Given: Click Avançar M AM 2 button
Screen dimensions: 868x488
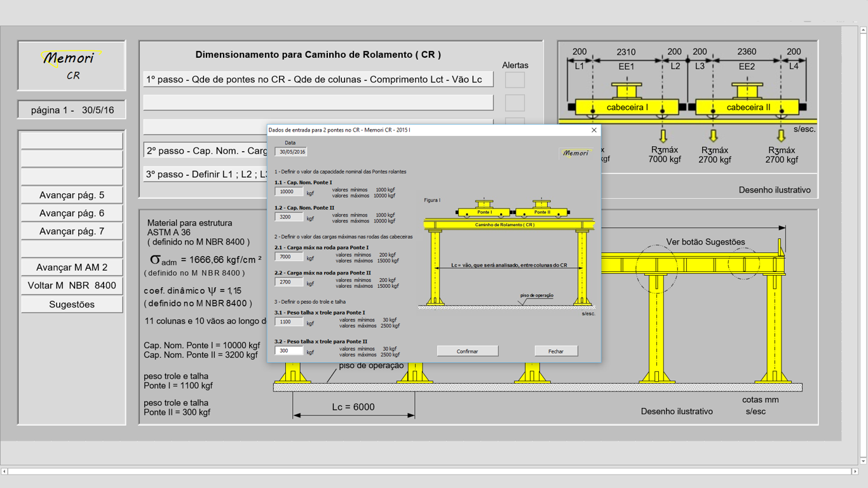Looking at the screenshot, I should point(72,268).
